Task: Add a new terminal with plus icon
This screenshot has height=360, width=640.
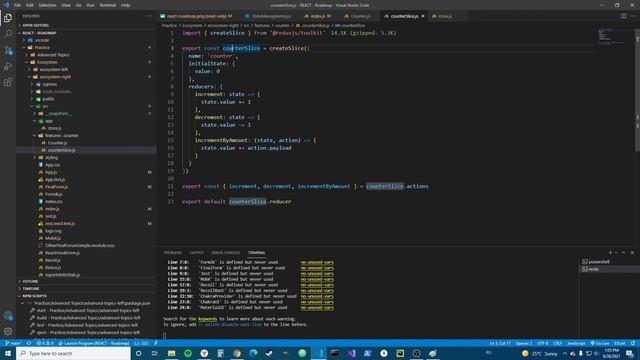Action: [x=610, y=253]
